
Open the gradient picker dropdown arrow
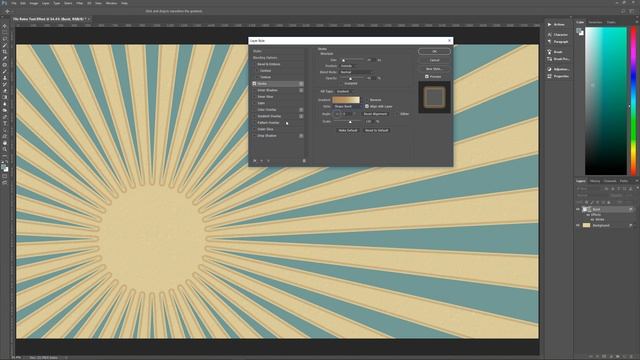362,100
